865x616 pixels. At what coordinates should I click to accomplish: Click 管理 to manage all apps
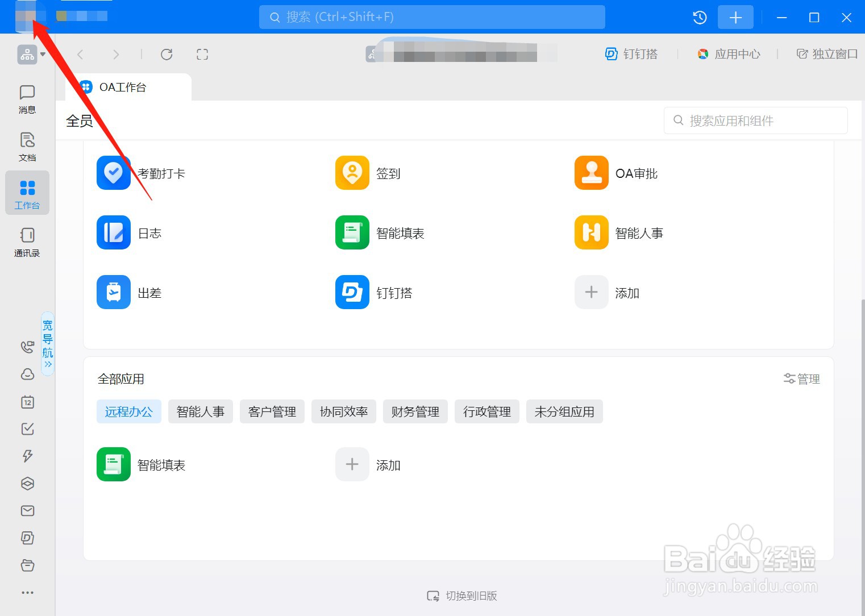802,379
